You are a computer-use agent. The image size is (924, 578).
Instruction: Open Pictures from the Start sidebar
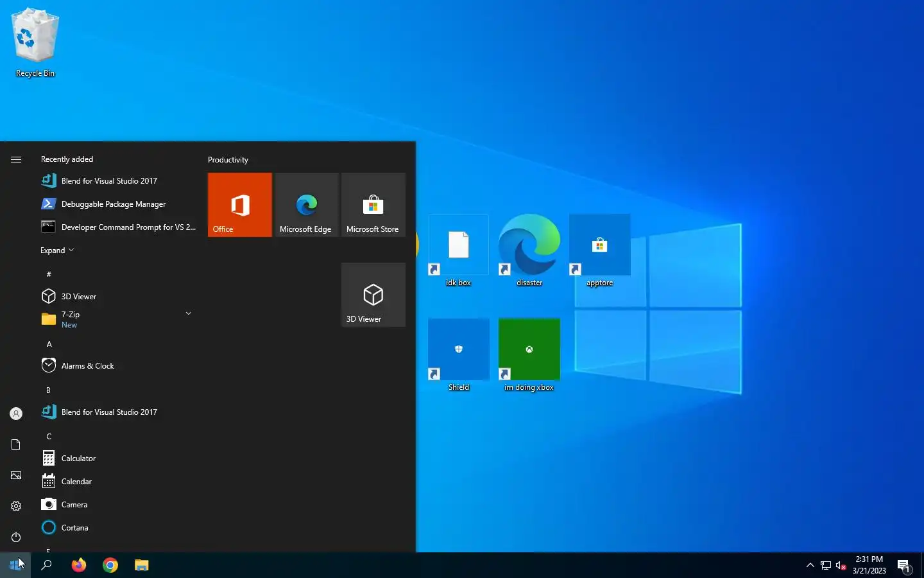click(x=16, y=475)
